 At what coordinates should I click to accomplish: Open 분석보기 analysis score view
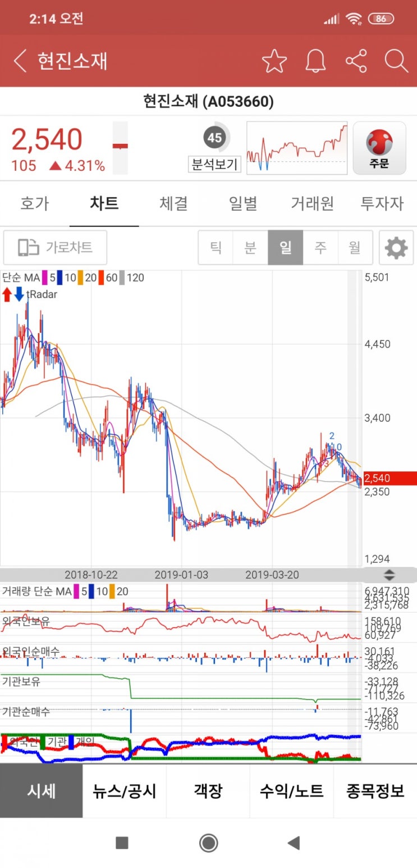[x=214, y=148]
